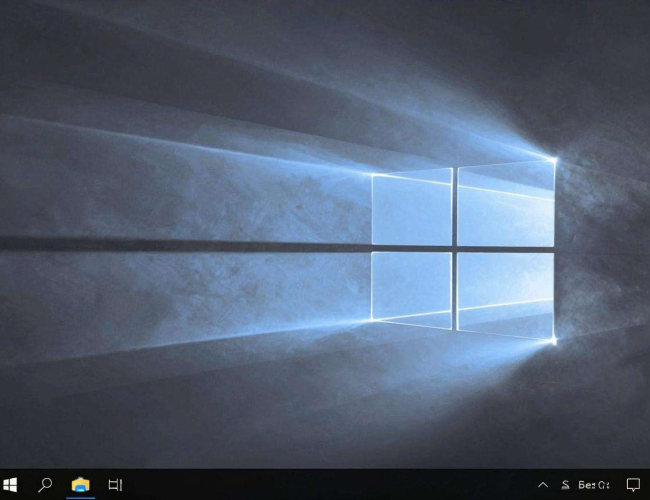Image resolution: width=650 pixels, height=500 pixels.
Task: Open Task View on the taskbar
Action: tap(115, 485)
